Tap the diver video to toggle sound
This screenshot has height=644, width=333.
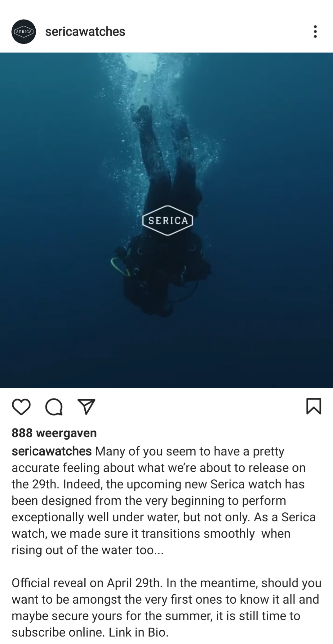[166, 220]
